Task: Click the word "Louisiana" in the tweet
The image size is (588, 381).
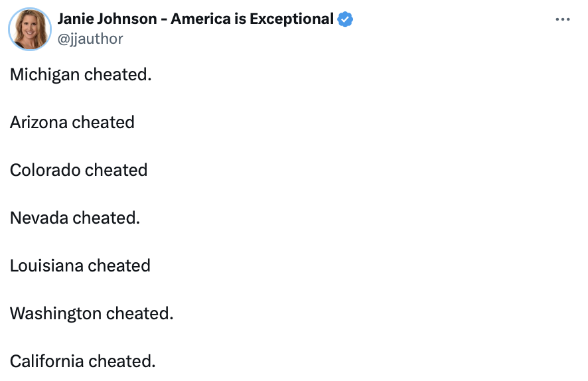Action: coord(46,266)
